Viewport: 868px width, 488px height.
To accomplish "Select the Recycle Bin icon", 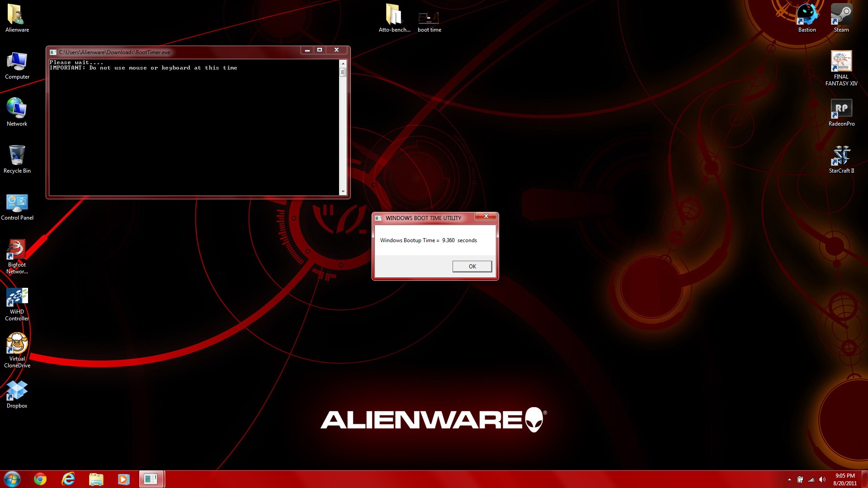I will tap(17, 159).
